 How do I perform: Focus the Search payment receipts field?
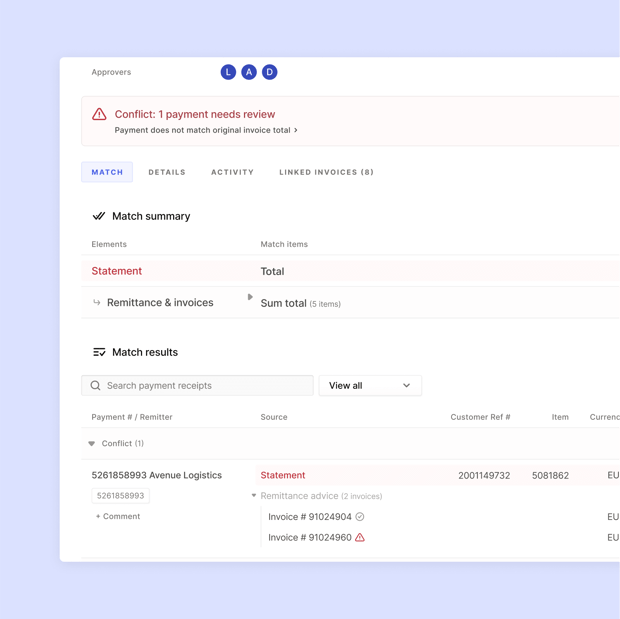(197, 386)
